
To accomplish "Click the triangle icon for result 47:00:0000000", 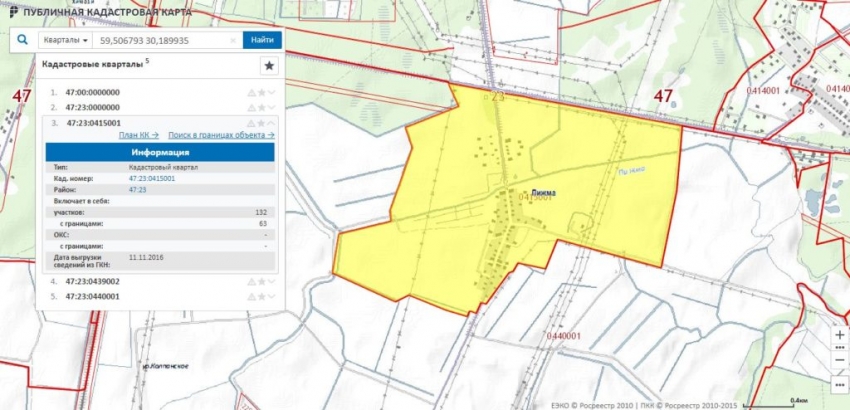I will click(x=251, y=92).
